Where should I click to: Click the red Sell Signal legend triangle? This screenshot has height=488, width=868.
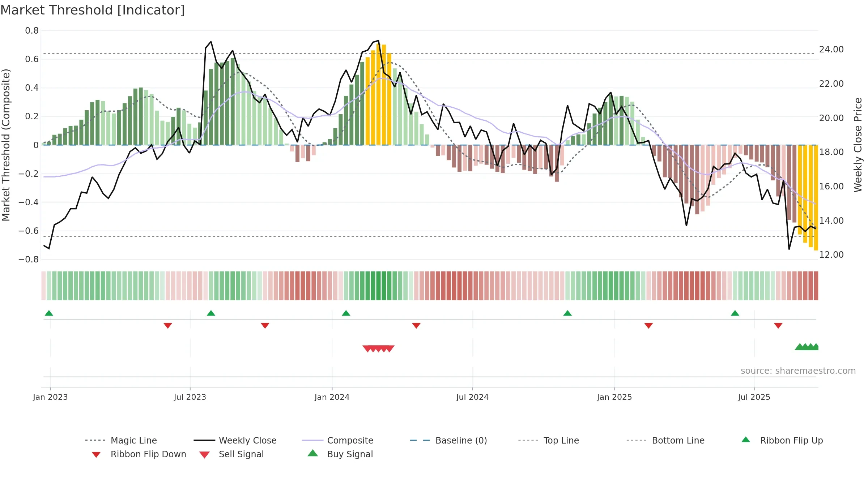click(204, 455)
